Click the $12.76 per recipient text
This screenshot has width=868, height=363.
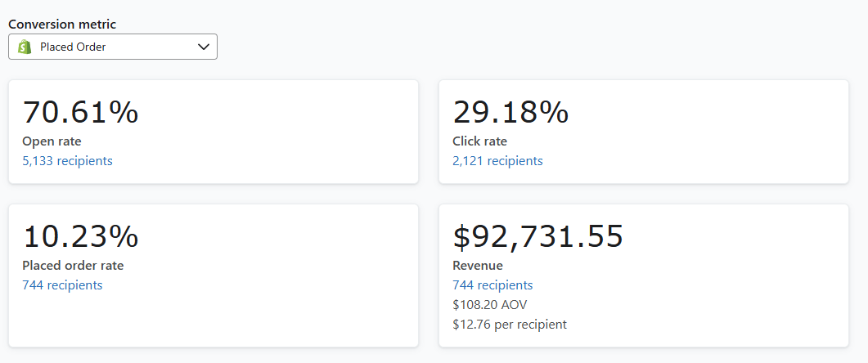[510, 325]
